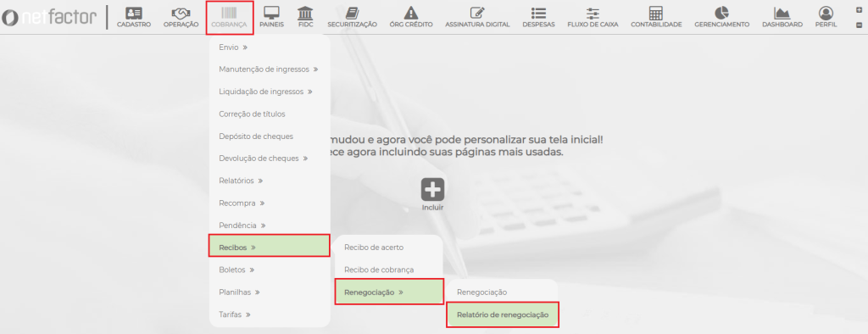Expand the Pendência submenu
Image resolution: width=868 pixels, height=334 pixels.
tap(242, 225)
